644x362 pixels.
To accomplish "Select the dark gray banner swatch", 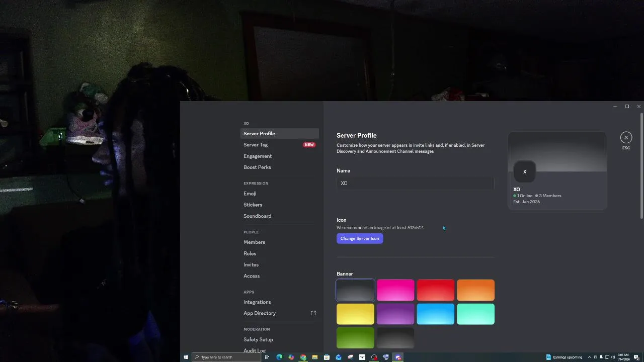I will point(355,290).
